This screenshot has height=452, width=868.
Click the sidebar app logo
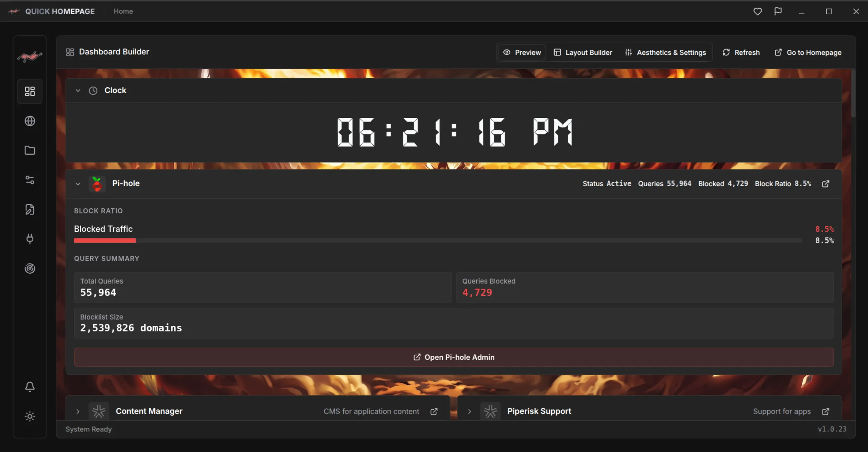30,56
